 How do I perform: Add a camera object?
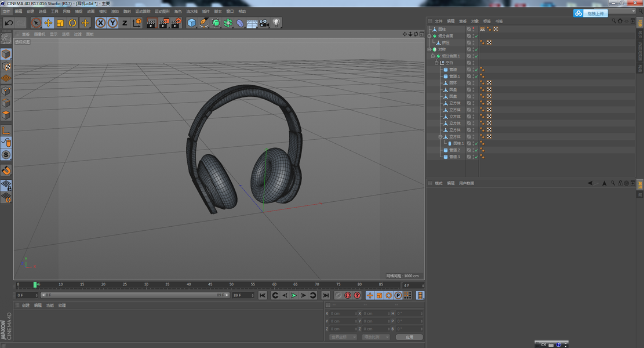(x=264, y=23)
